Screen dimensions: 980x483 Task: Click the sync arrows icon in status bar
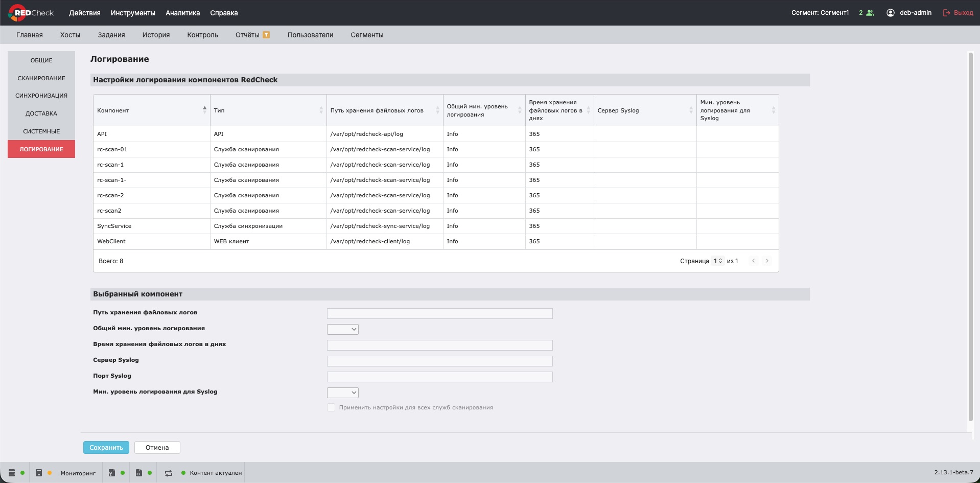169,473
